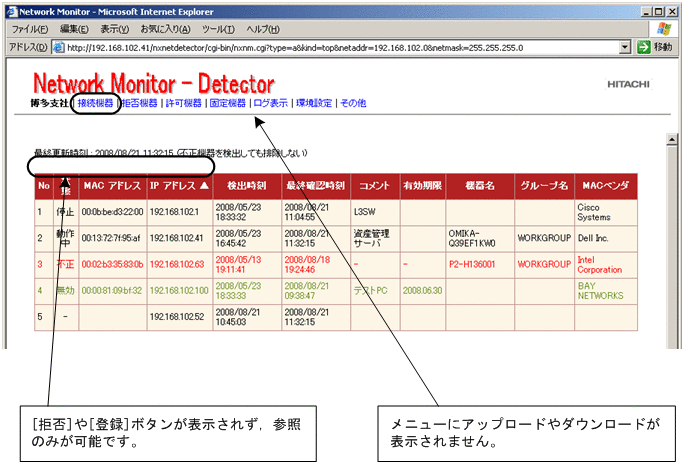The image size is (685, 464).
Task: Click the グループ名 column header
Action: tap(544, 186)
